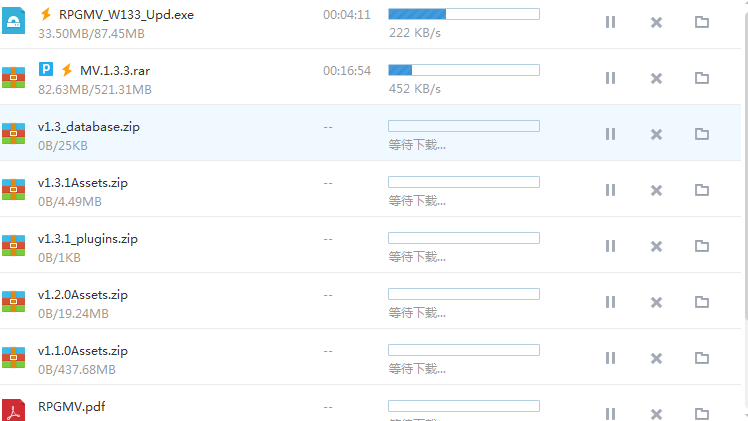This screenshot has height=421, width=748.
Task: Click the PDF icon of RPGMV.pdf
Action: [13, 410]
